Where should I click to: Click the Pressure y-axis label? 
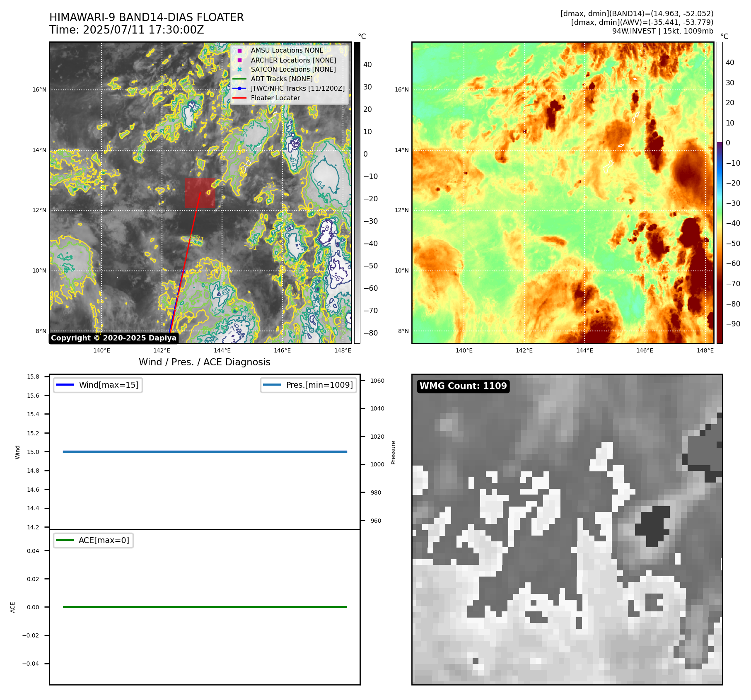point(394,452)
